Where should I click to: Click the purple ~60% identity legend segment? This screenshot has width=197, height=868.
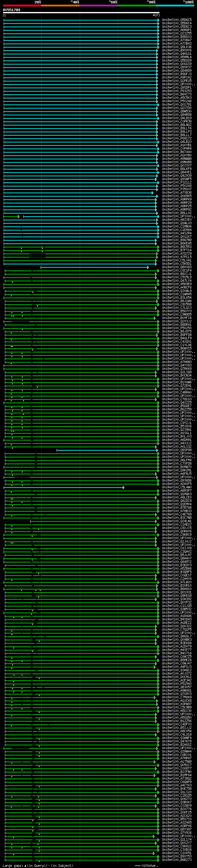click(x=99, y=6)
